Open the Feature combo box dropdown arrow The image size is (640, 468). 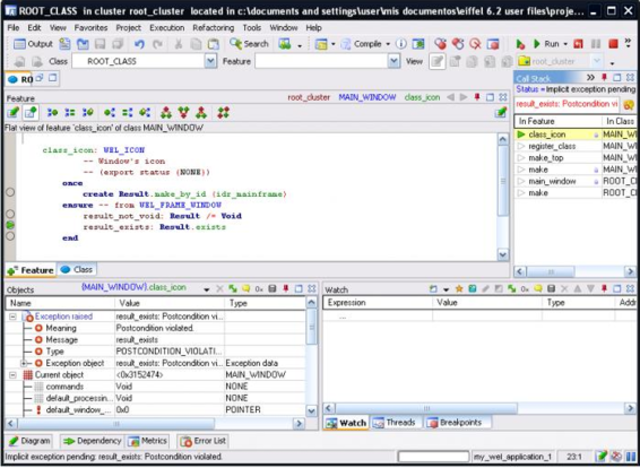(x=393, y=62)
